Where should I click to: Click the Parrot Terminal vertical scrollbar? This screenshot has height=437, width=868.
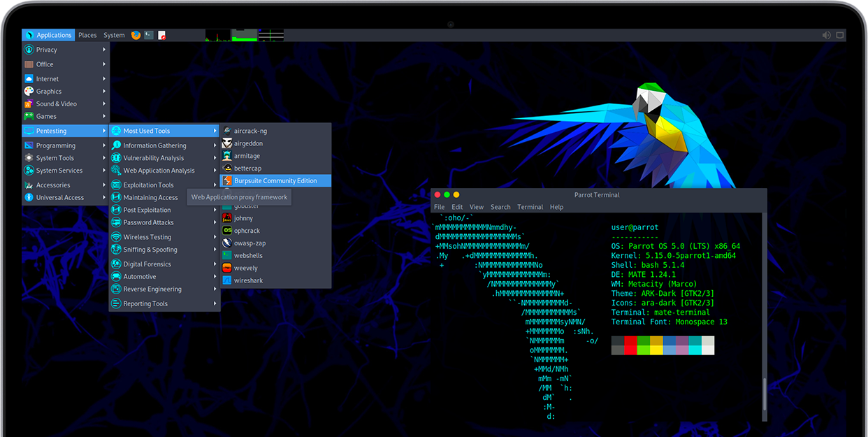tap(765, 394)
